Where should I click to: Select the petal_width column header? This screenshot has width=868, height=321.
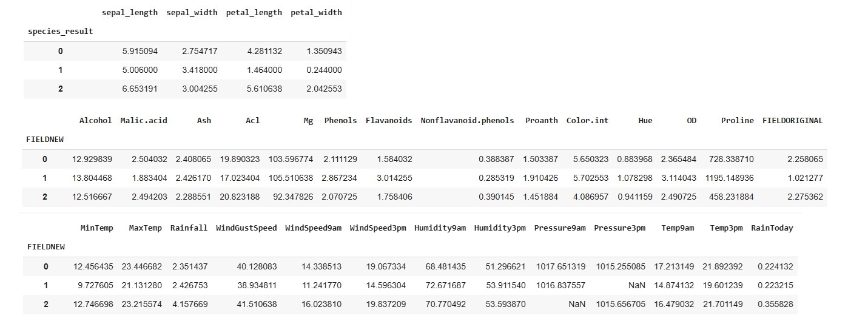point(316,12)
